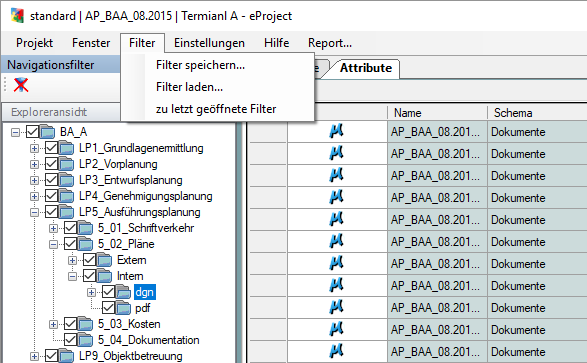Image resolution: width=587 pixels, height=363 pixels.
Task: Click the pdf folder icon
Action: click(124, 308)
